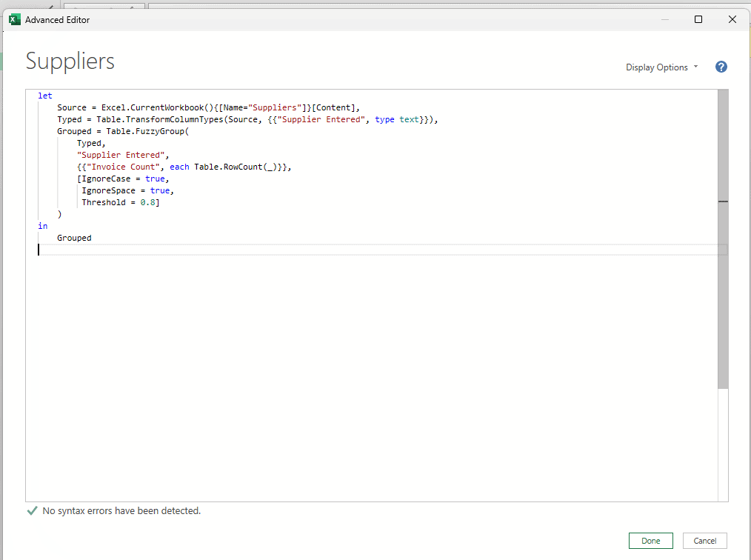Open the Advanced Editor help icon
The width and height of the screenshot is (751, 560).
click(x=721, y=67)
